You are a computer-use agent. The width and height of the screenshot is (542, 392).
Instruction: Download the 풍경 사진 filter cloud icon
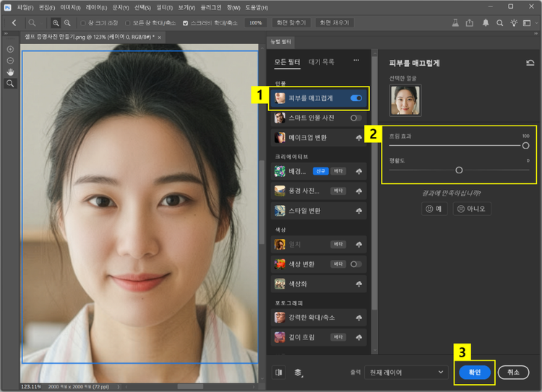pos(358,191)
